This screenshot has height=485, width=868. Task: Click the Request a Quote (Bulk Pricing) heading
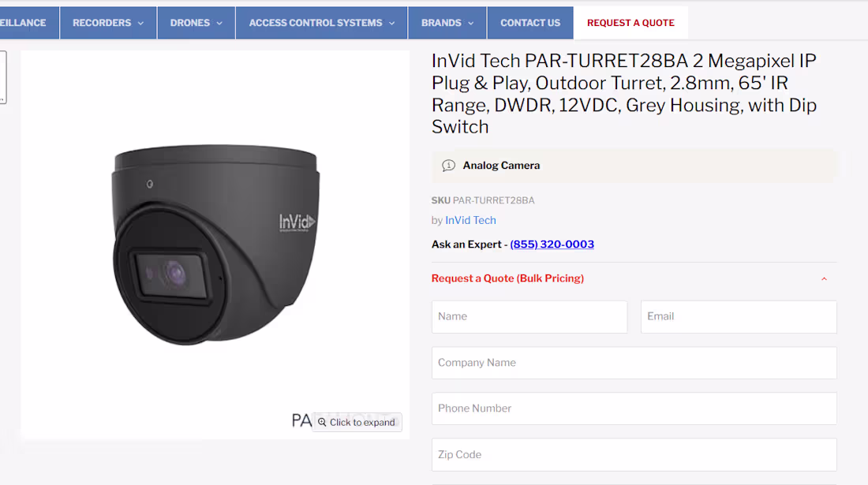click(x=507, y=278)
